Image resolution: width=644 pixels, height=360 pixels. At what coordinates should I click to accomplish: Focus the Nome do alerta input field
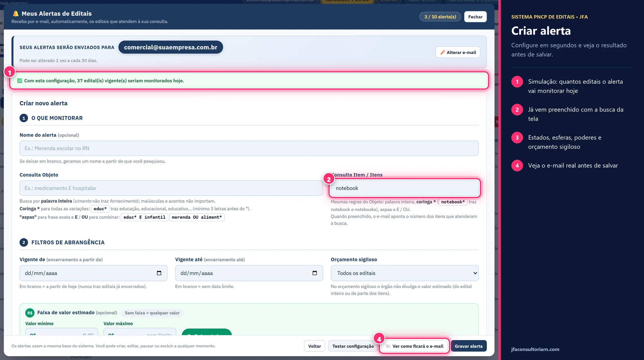coord(249,148)
